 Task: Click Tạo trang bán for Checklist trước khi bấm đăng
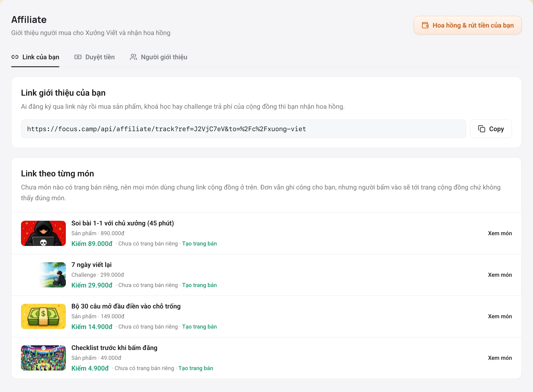click(196, 368)
